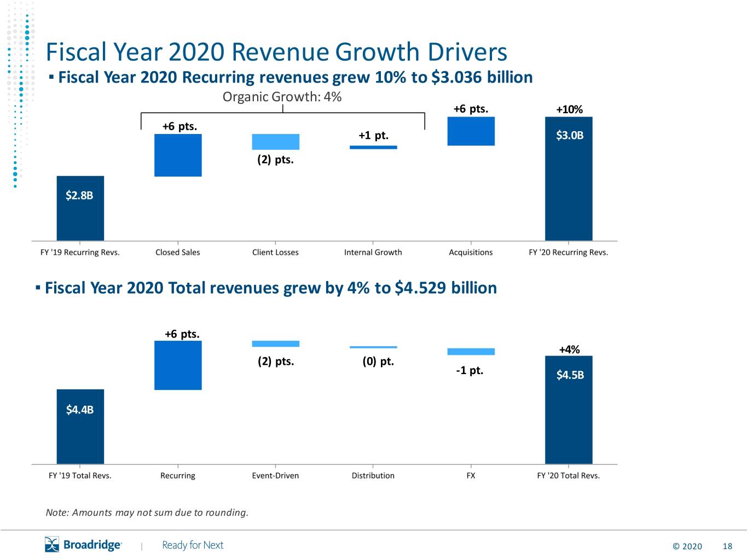Select the Client Losses waterfall bar
Viewport: 747px width, 560px height.
pyautogui.click(x=275, y=142)
